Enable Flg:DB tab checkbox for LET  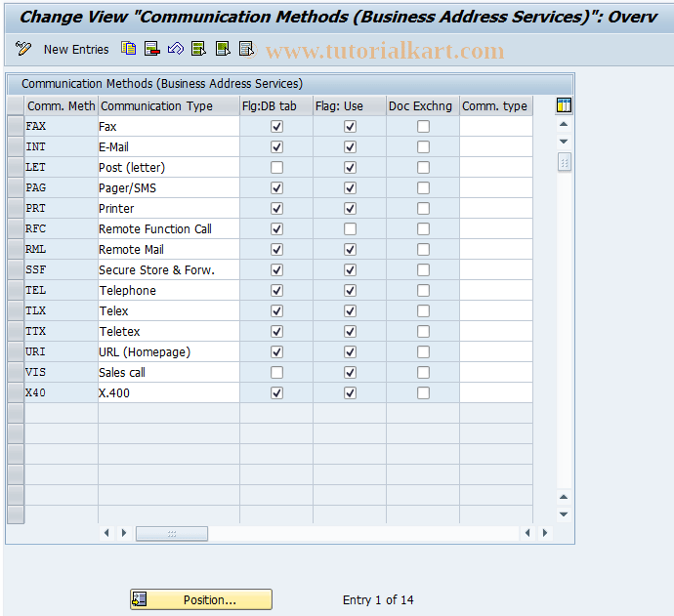click(276, 167)
